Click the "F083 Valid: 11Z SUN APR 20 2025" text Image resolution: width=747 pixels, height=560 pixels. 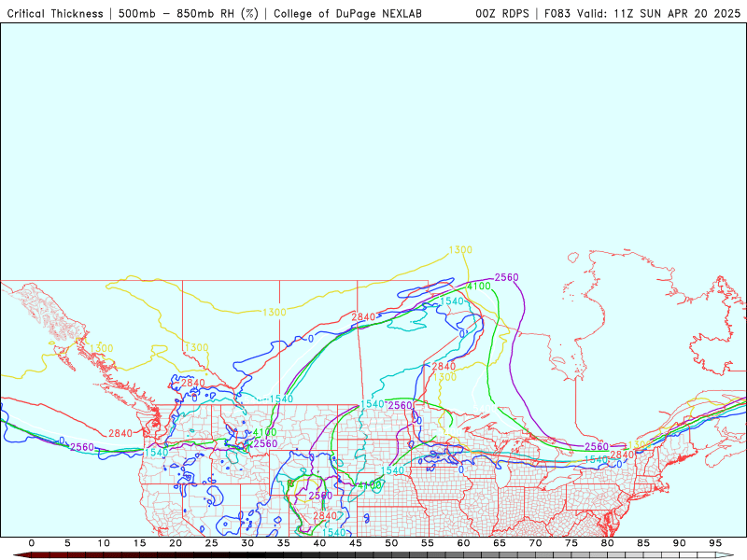coord(642,13)
